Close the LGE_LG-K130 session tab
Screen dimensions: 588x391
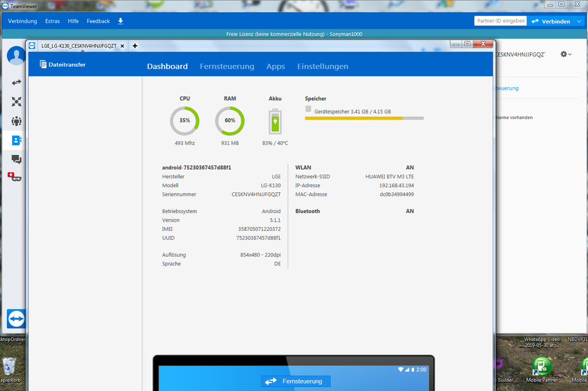point(122,46)
